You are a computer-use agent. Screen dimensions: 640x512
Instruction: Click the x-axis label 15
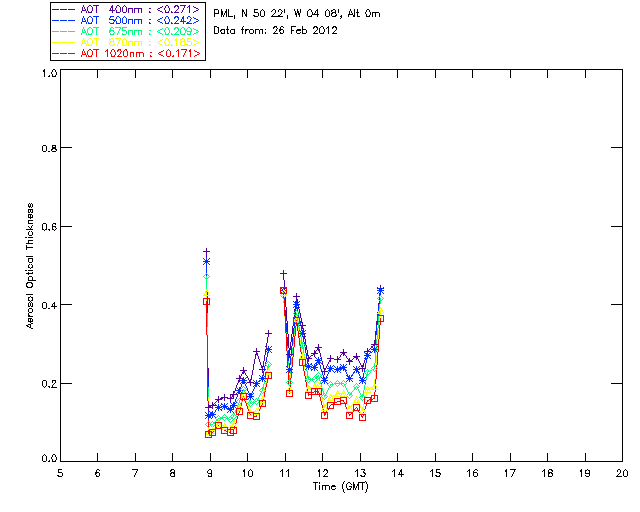[435, 473]
